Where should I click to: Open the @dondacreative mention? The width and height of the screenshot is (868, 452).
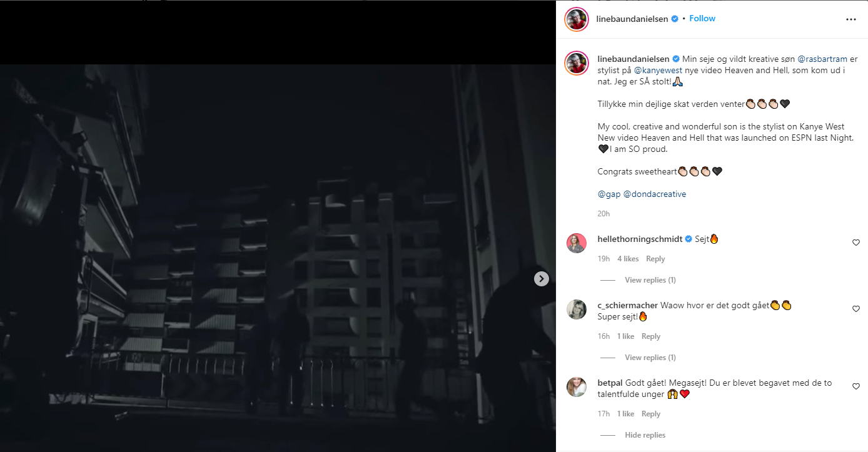pos(655,194)
